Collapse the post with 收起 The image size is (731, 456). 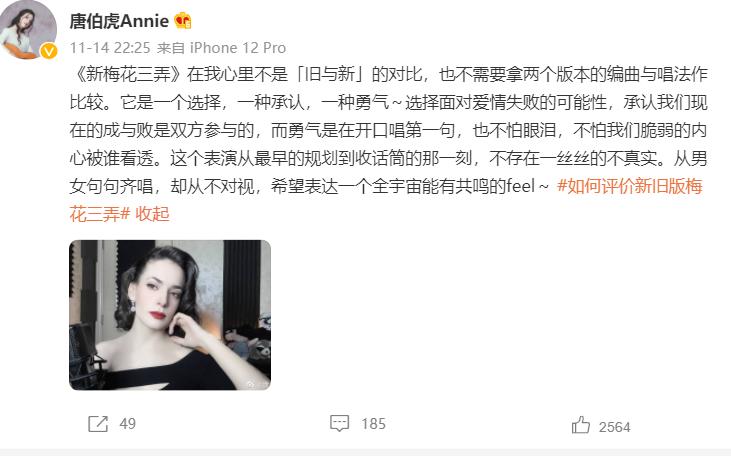click(152, 214)
